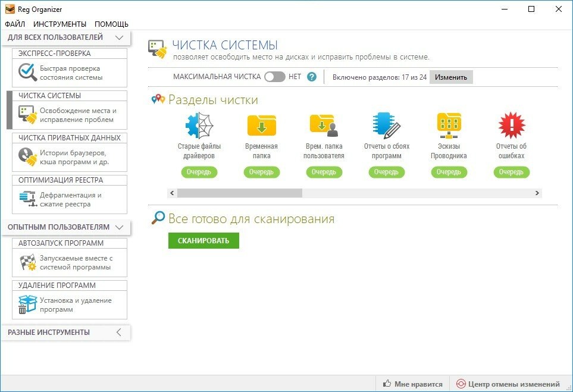Screen dimensions: 573x392
Task: Click the Врем. папка пользователя icon
Action: (x=324, y=126)
